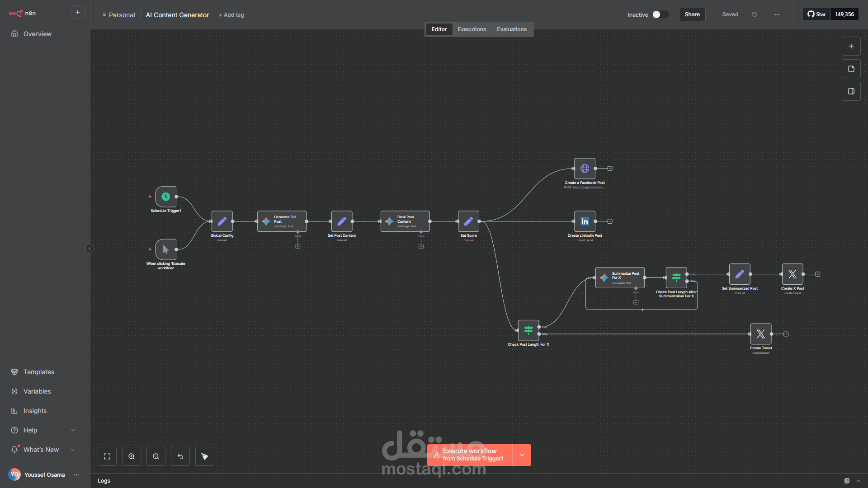The height and width of the screenshot is (488, 868).
Task: Add a sticky note to canvas
Action: point(851,69)
